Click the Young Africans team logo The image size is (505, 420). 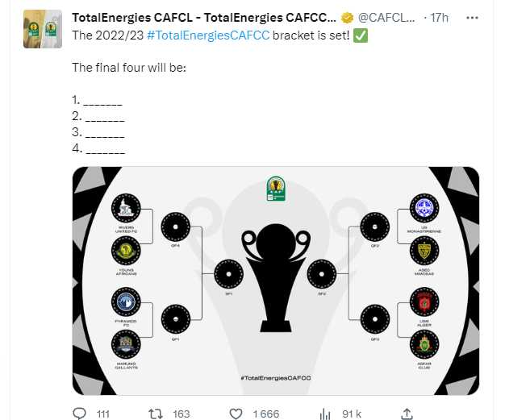click(125, 252)
